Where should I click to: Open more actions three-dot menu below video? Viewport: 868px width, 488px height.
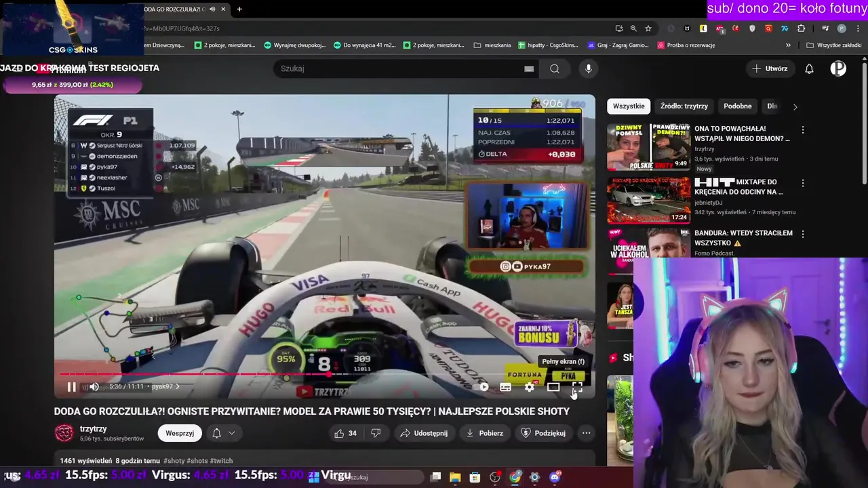tap(587, 433)
